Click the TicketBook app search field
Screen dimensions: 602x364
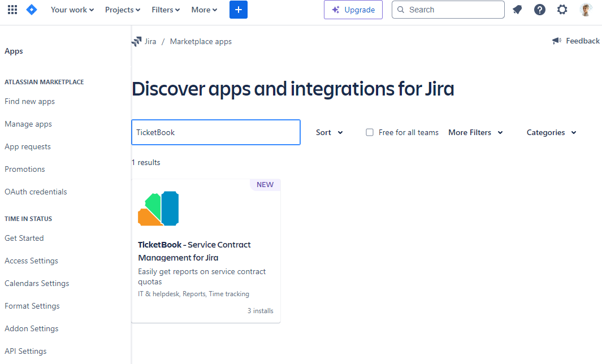216,132
